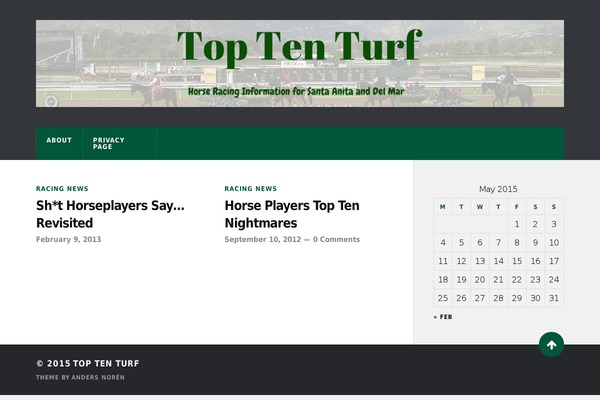Select day 15 in the calendar
600x400 pixels.
coord(517,261)
